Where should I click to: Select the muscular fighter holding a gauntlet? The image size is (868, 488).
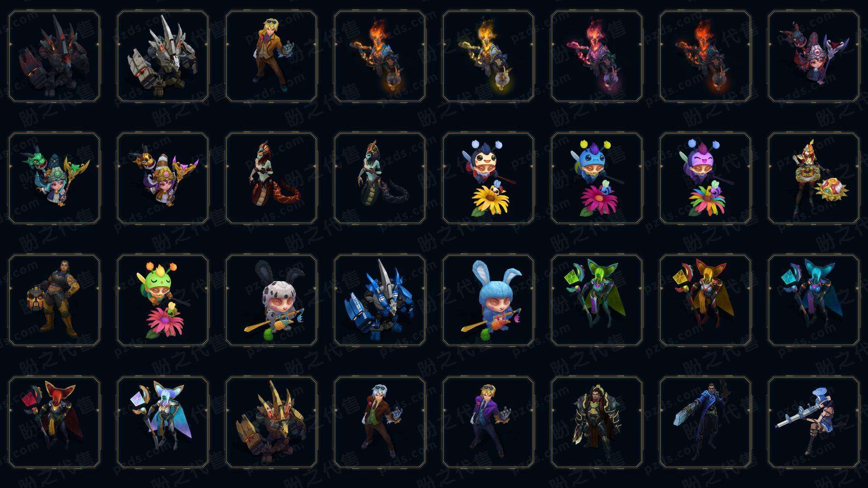click(54, 300)
